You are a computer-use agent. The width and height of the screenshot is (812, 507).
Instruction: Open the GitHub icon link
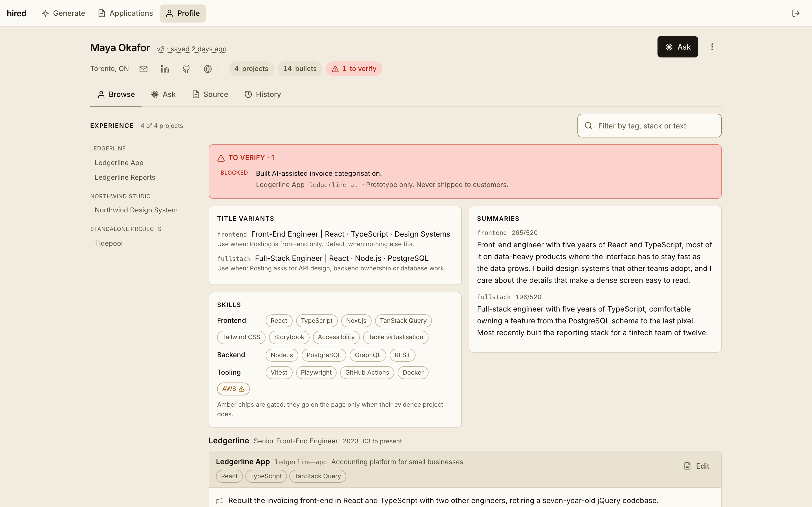pyautogui.click(x=186, y=69)
